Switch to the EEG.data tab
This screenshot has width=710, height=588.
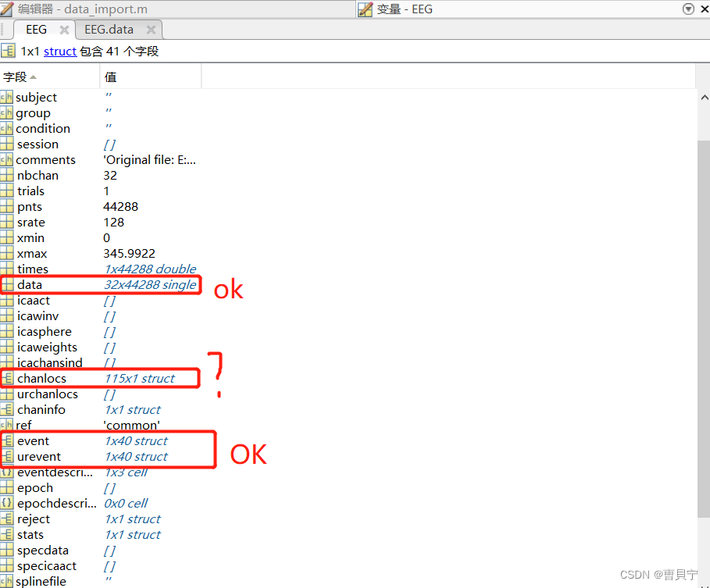(x=109, y=30)
